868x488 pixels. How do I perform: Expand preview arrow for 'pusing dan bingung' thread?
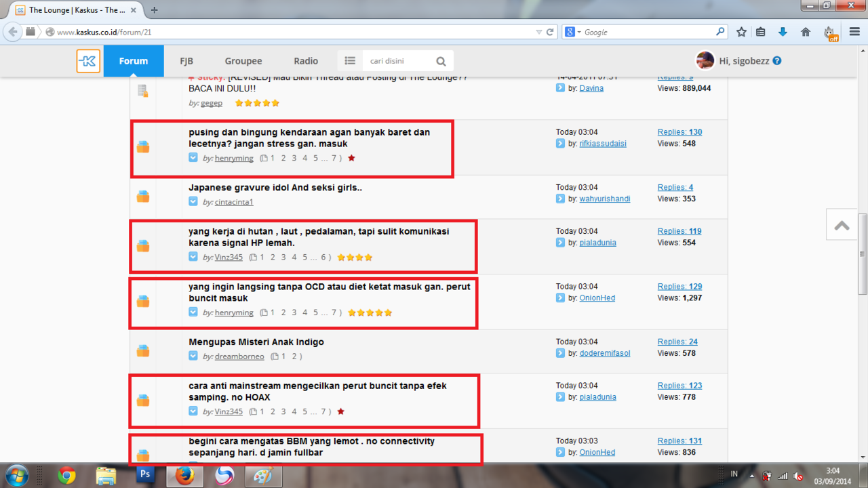pyautogui.click(x=193, y=158)
